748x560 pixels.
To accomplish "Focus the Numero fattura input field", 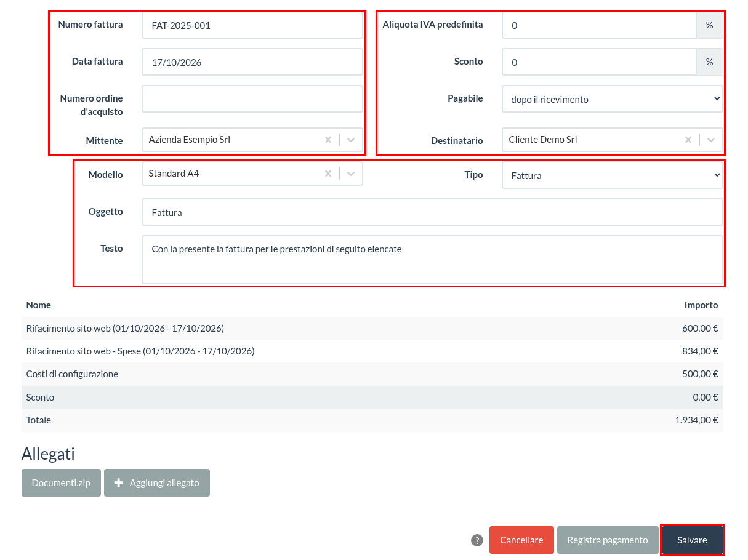I will 252,25.
